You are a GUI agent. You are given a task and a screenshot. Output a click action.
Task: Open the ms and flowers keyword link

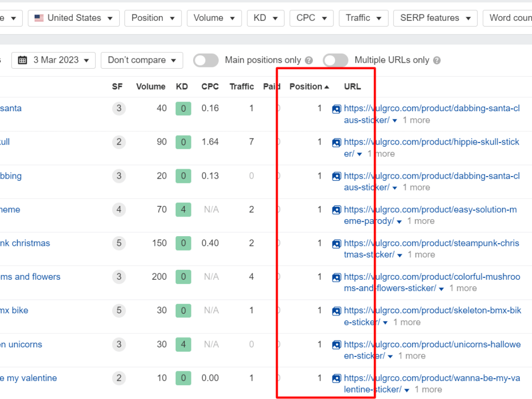coord(30,277)
